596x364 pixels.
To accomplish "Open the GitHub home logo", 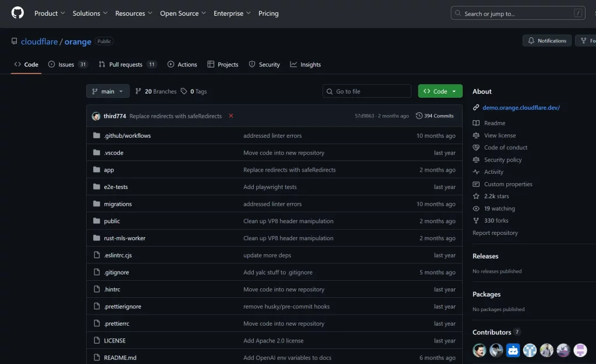I will (17, 13).
